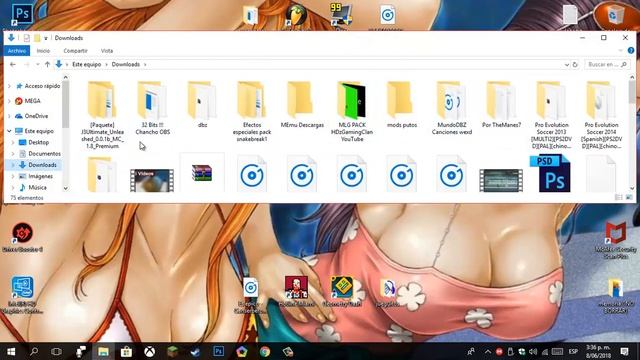Select Downloads in the navigation pane
This screenshot has height=360, width=640.
point(42,165)
